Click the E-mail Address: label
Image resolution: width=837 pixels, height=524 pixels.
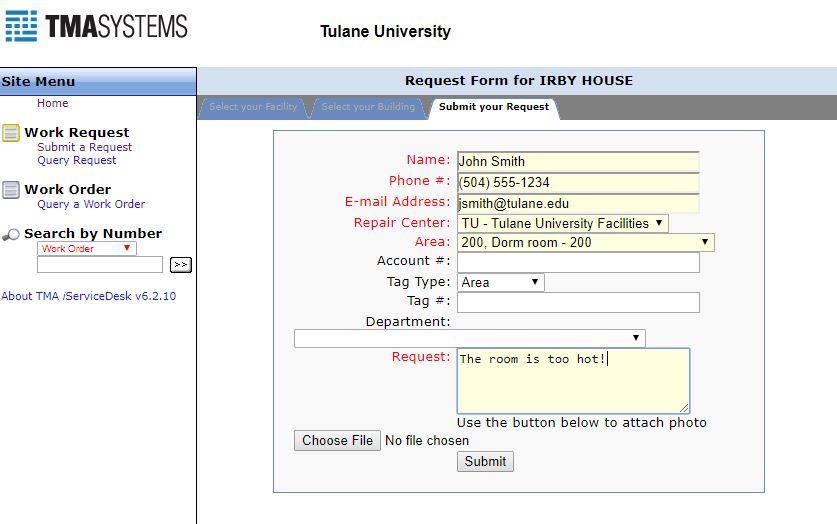[398, 202]
